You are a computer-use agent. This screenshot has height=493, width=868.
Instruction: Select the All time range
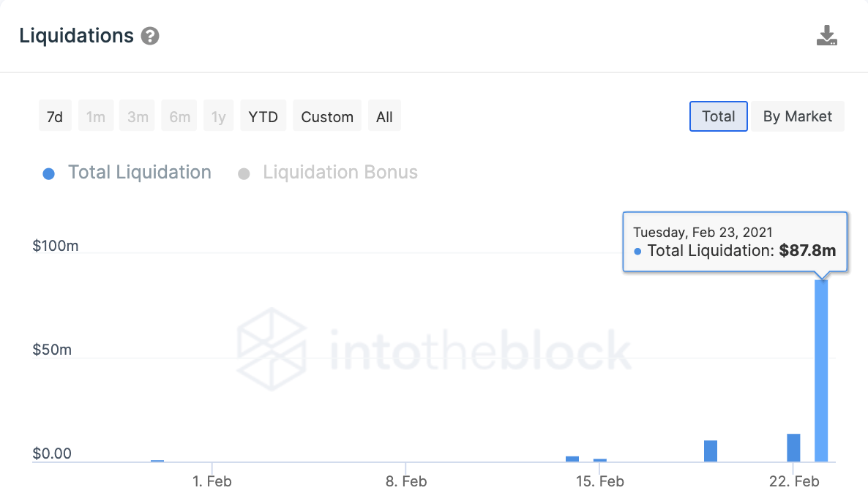click(384, 116)
